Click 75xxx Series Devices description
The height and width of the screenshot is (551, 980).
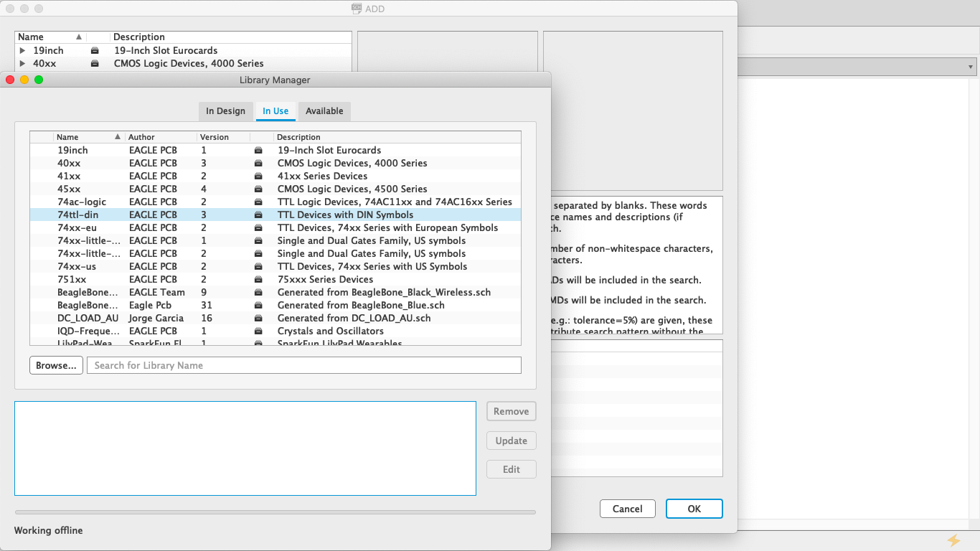[x=325, y=280]
